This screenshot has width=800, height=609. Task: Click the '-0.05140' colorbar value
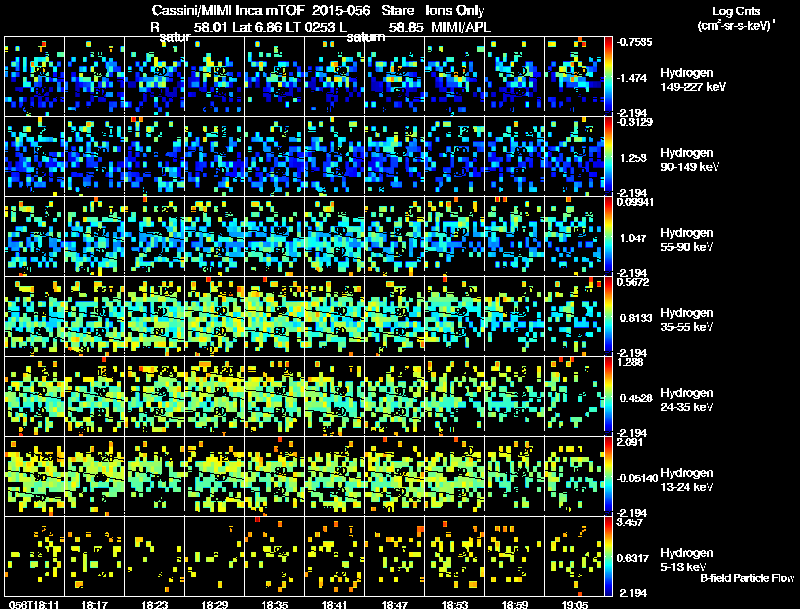[x=637, y=478]
